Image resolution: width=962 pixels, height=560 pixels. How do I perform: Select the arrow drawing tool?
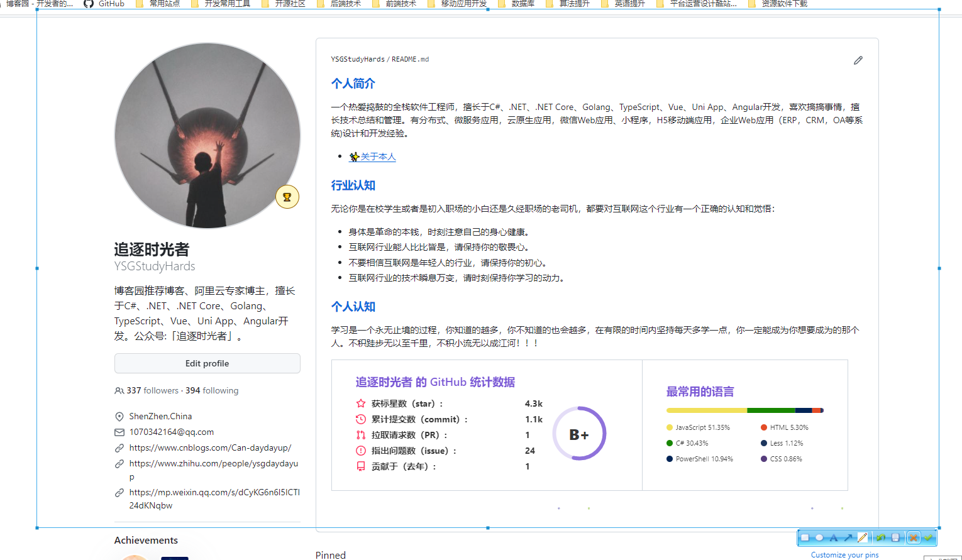tap(848, 537)
